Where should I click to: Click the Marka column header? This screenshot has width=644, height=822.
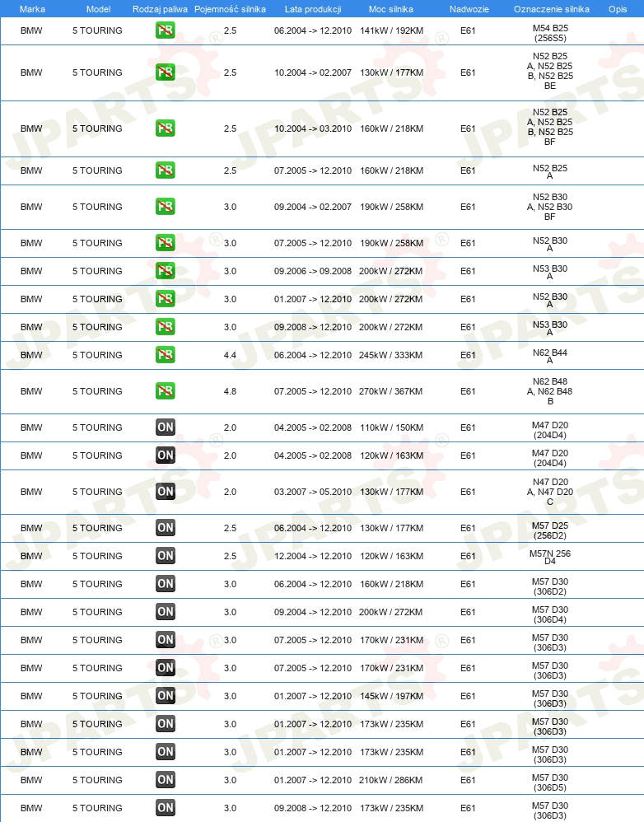click(32, 9)
